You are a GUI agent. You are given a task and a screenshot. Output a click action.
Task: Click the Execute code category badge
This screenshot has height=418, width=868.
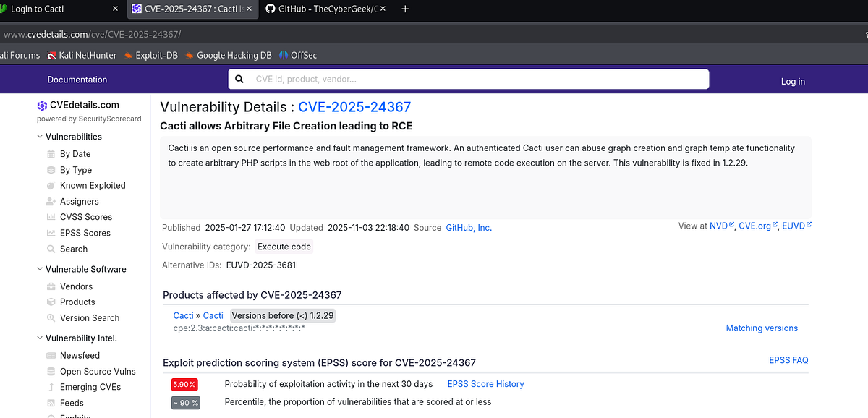(x=284, y=247)
